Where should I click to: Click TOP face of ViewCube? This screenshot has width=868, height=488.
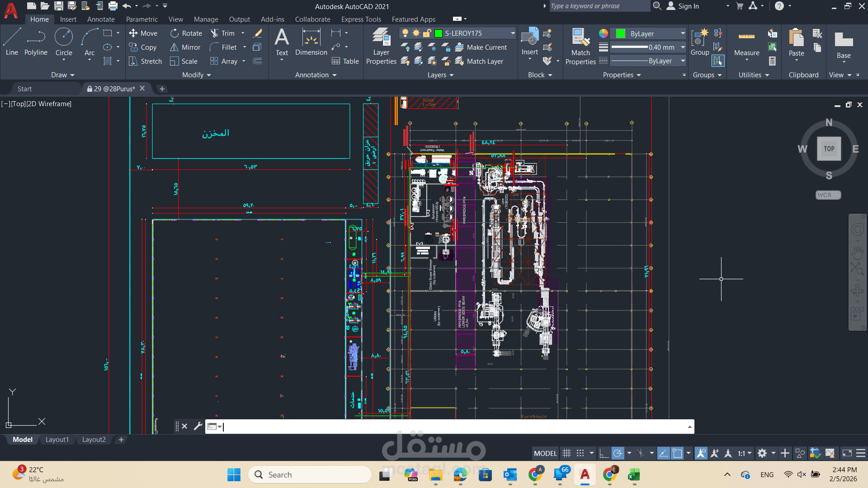[829, 149]
